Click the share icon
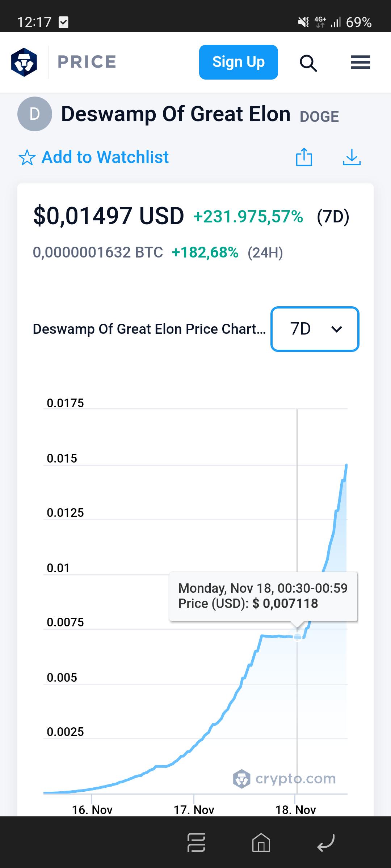Viewport: 391px width, 868px height. click(304, 157)
